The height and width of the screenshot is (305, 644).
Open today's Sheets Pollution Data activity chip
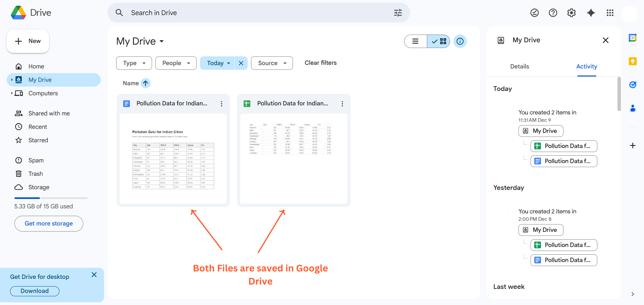(x=564, y=146)
